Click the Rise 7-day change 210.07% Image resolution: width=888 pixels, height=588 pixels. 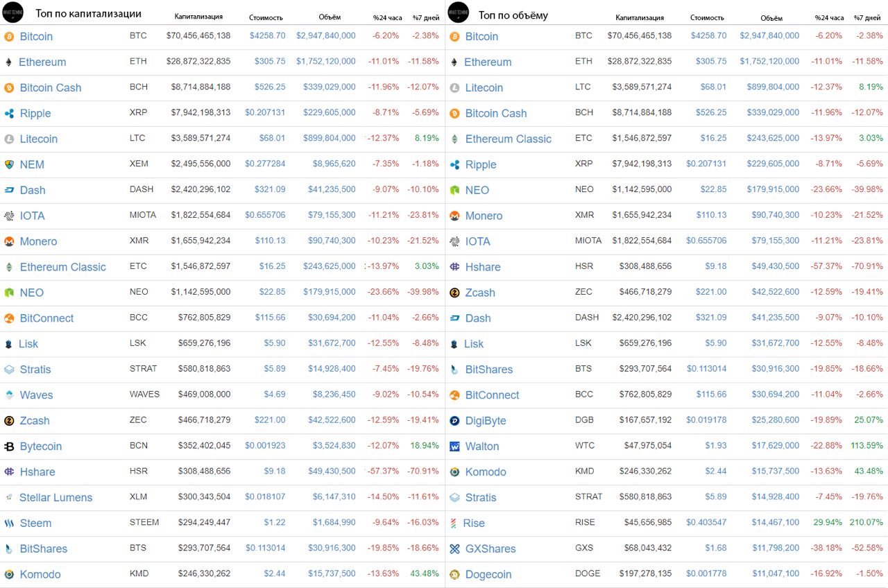coord(866,523)
